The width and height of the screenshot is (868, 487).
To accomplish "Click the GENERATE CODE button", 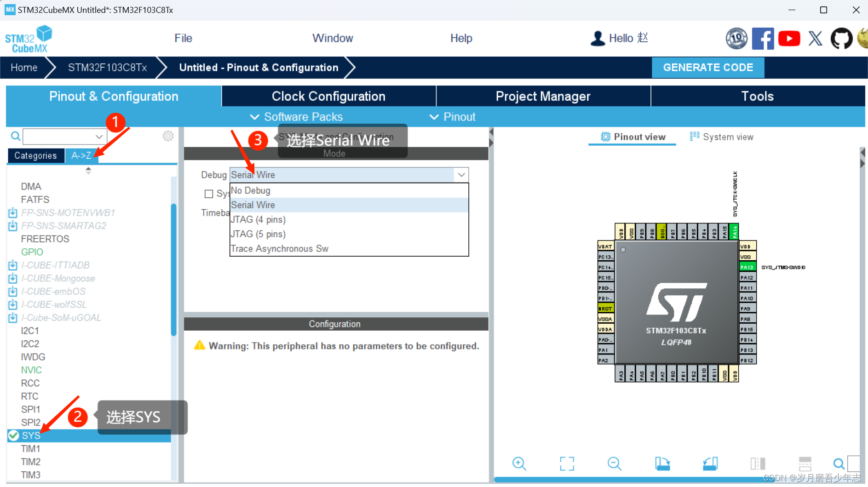I will [708, 68].
